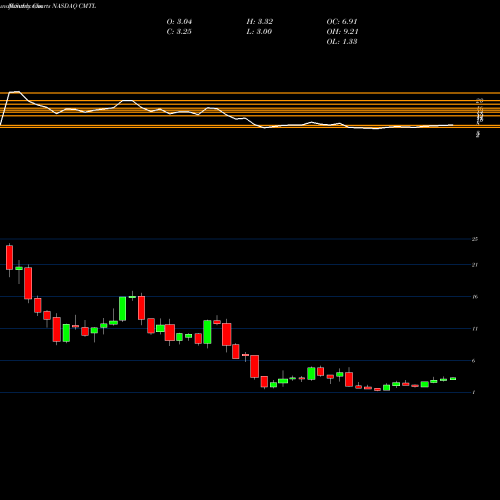Select the close value C: 3.25
The height and width of the screenshot is (500, 500).
[x=179, y=32]
